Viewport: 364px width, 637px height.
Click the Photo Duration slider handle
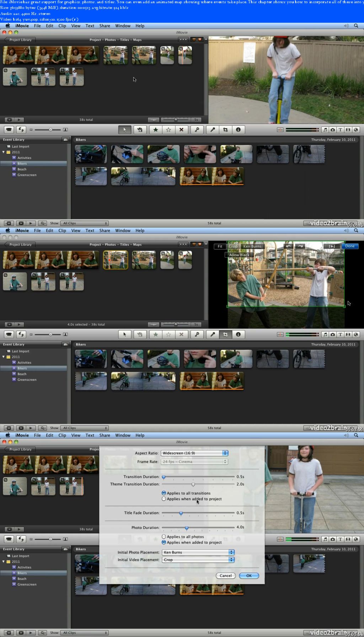click(x=187, y=528)
